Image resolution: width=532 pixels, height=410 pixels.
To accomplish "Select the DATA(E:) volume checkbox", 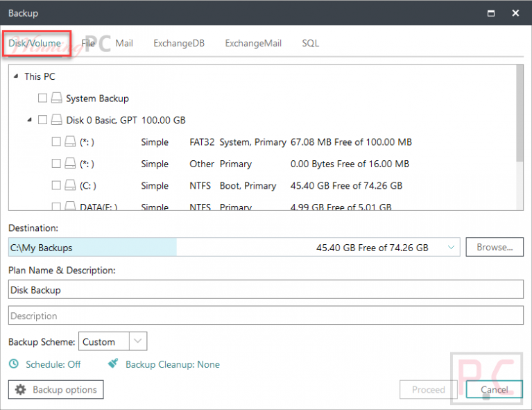I will click(56, 206).
